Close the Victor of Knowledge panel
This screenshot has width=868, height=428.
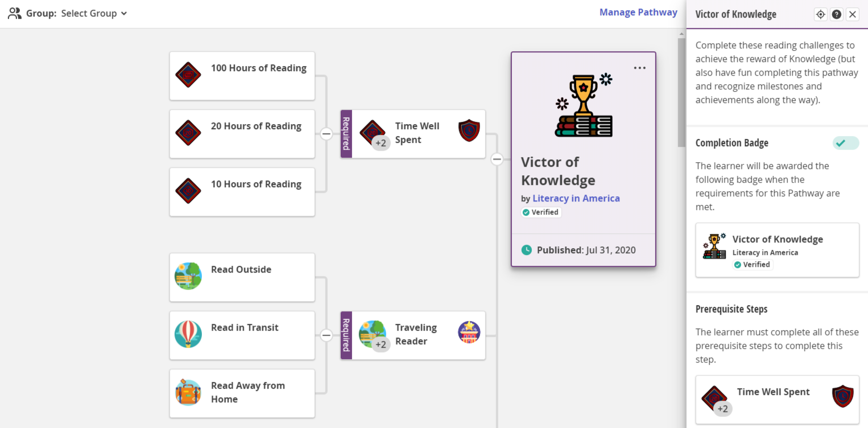tap(852, 15)
